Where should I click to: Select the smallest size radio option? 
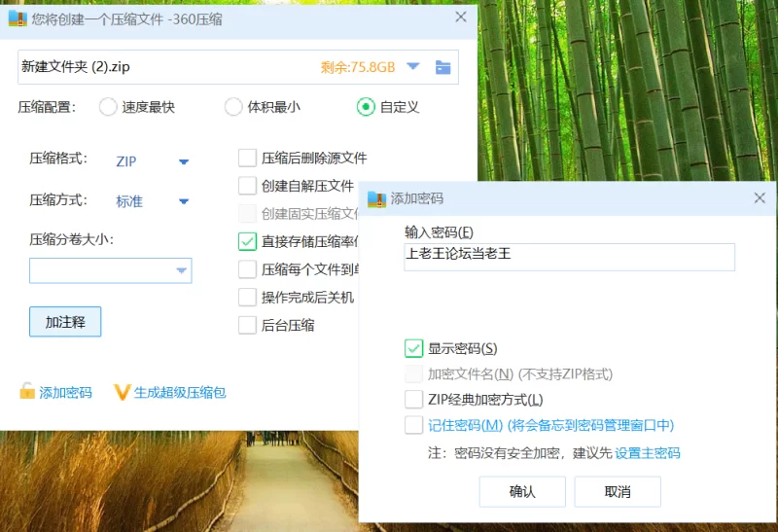[233, 107]
